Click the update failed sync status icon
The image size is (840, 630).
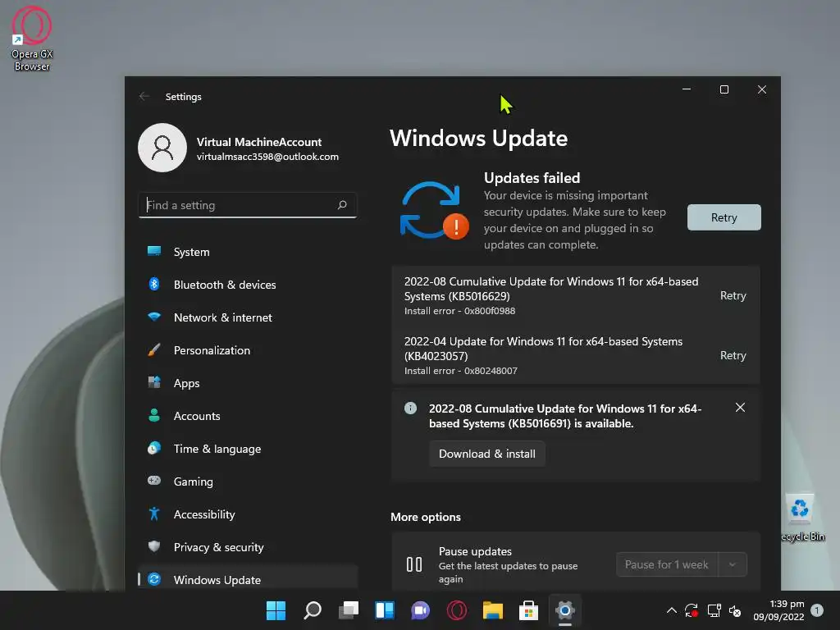pyautogui.click(x=435, y=211)
